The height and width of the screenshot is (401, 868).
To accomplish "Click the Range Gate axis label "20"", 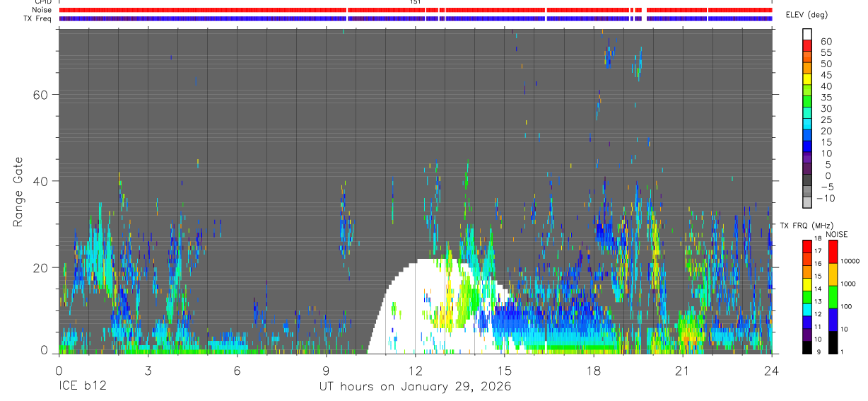I will 40,267.
